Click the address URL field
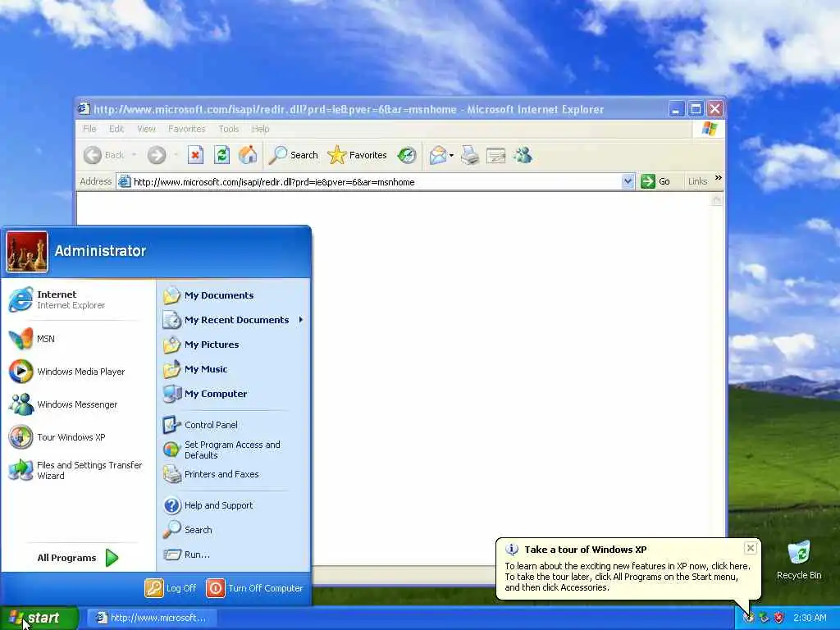 coord(370,182)
